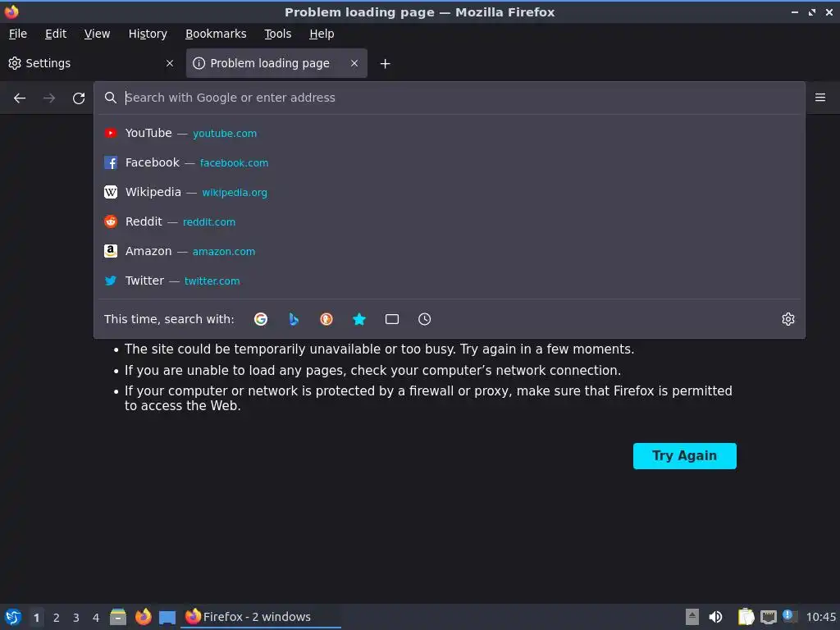840x630 pixels.
Task: Open the youtube.com suggestion link
Action: (x=225, y=134)
